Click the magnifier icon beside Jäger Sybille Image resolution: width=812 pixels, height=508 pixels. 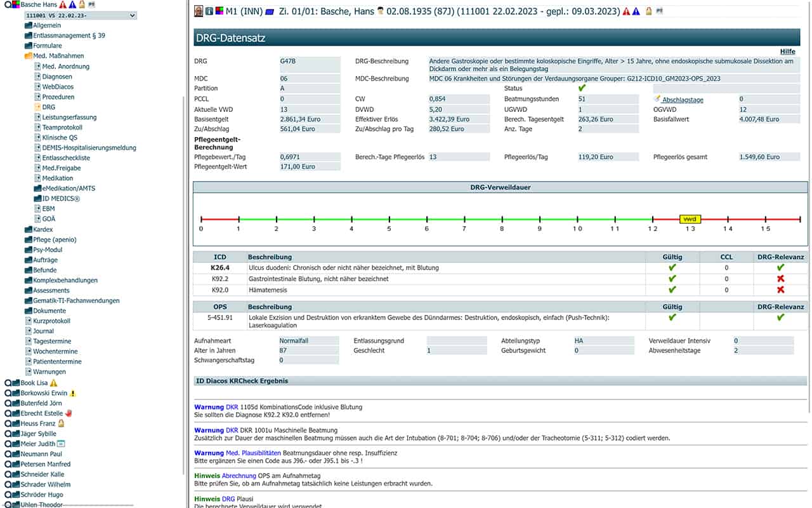[x=8, y=434]
